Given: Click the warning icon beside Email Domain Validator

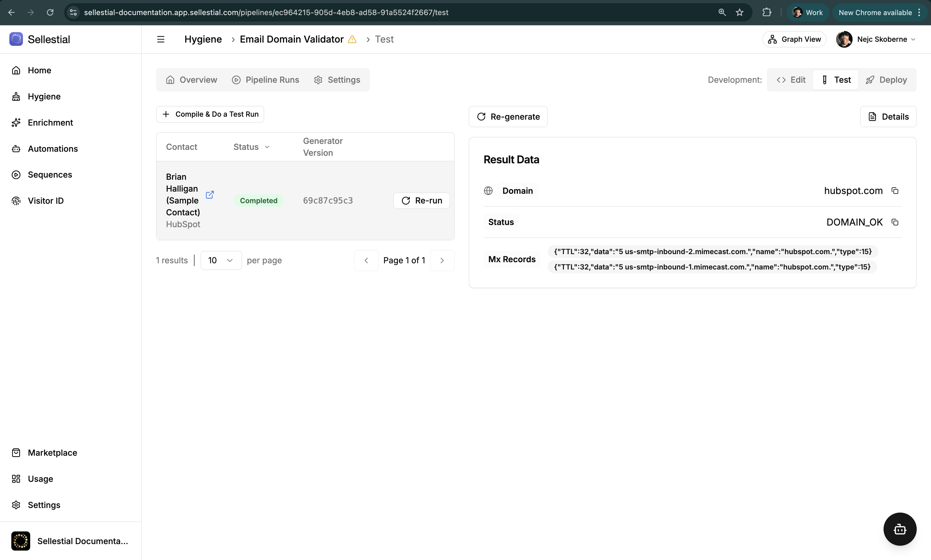Looking at the screenshot, I should click(x=352, y=39).
